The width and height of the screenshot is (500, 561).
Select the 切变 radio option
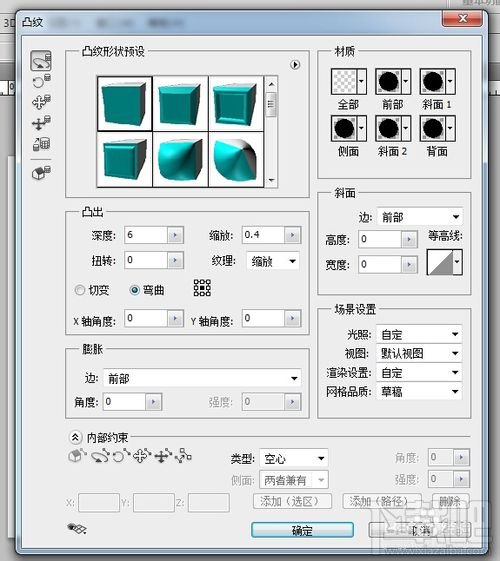click(x=79, y=290)
